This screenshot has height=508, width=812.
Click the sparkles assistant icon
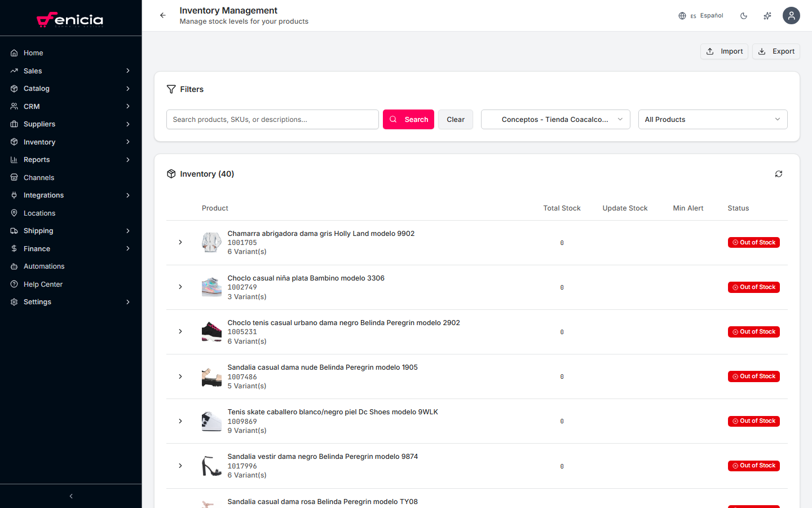click(x=767, y=16)
